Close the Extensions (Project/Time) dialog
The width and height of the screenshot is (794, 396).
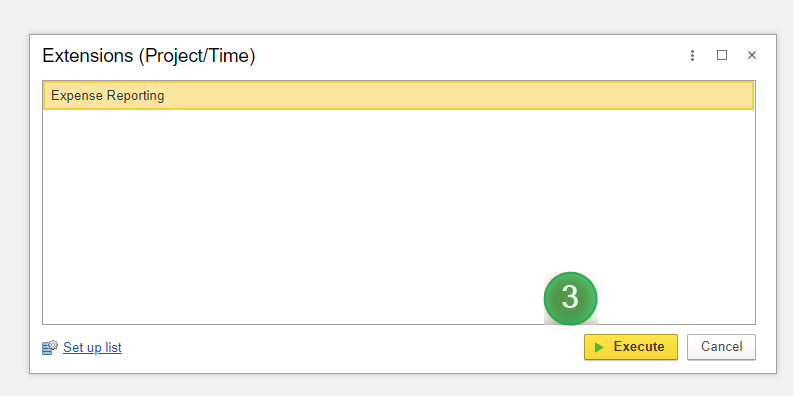pos(752,55)
